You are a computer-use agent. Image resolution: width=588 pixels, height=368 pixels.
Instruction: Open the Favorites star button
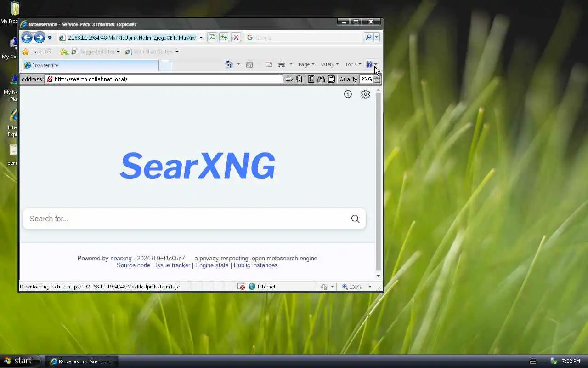pyautogui.click(x=37, y=52)
